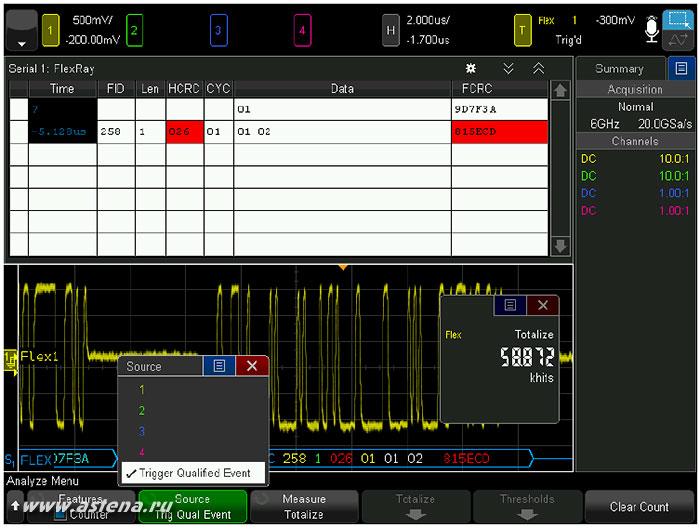Open Source Trig Qual Event softkey
The height and width of the screenshot is (527, 700).
tap(192, 506)
